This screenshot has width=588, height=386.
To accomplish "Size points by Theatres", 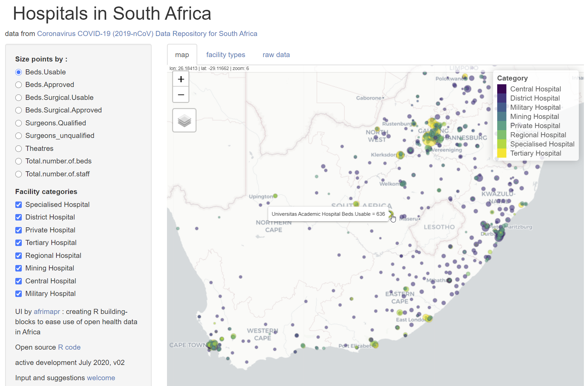I will [x=19, y=148].
